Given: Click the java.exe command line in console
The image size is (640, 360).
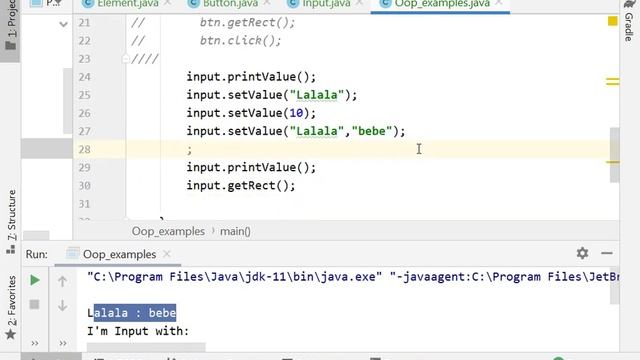Looking at the screenshot, I should pos(353,277).
